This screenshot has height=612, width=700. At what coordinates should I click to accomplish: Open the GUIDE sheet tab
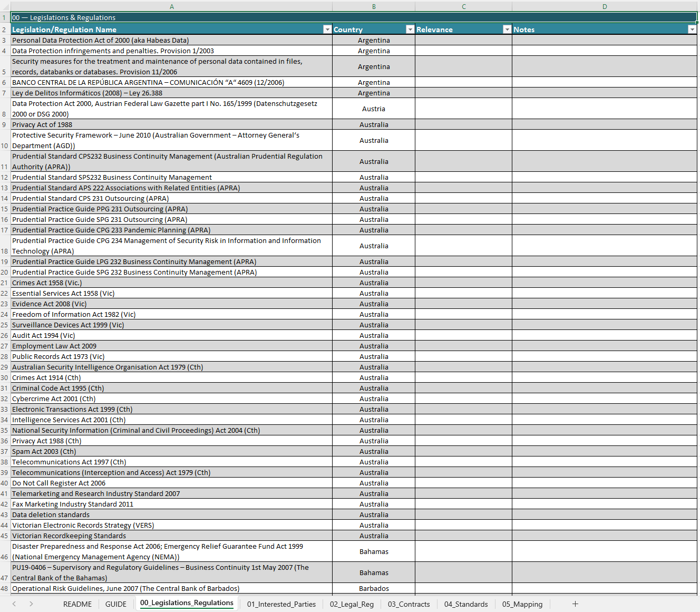tap(116, 604)
